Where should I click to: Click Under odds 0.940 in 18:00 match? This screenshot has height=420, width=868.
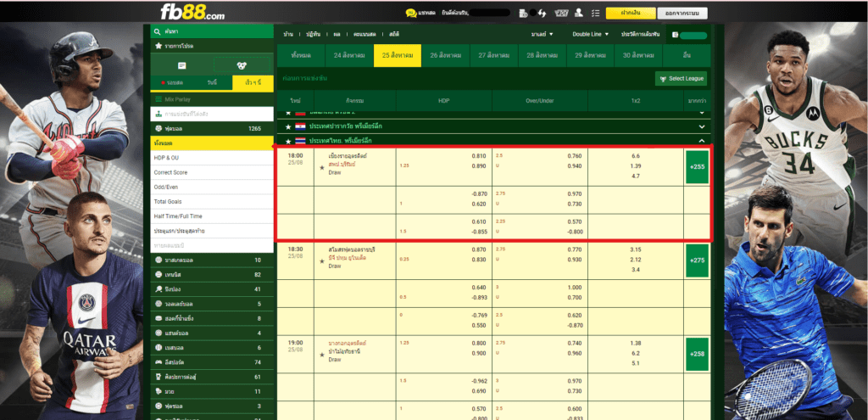pos(575,165)
